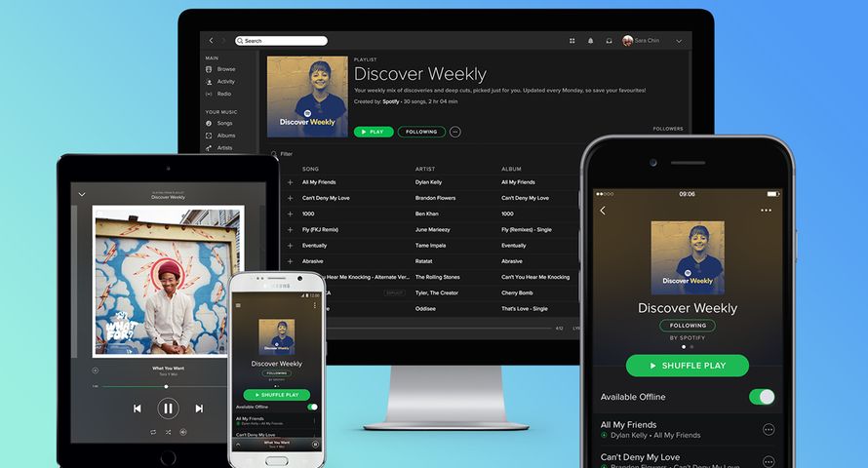Add Fly (FKJ Remix) with plus icon
This screenshot has width=868, height=468.
click(x=290, y=229)
